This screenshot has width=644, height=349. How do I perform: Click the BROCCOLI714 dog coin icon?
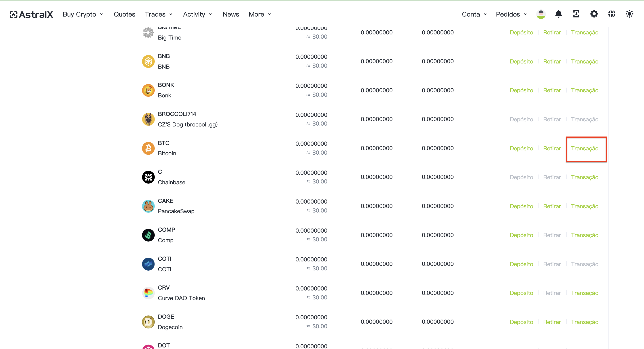[148, 119]
